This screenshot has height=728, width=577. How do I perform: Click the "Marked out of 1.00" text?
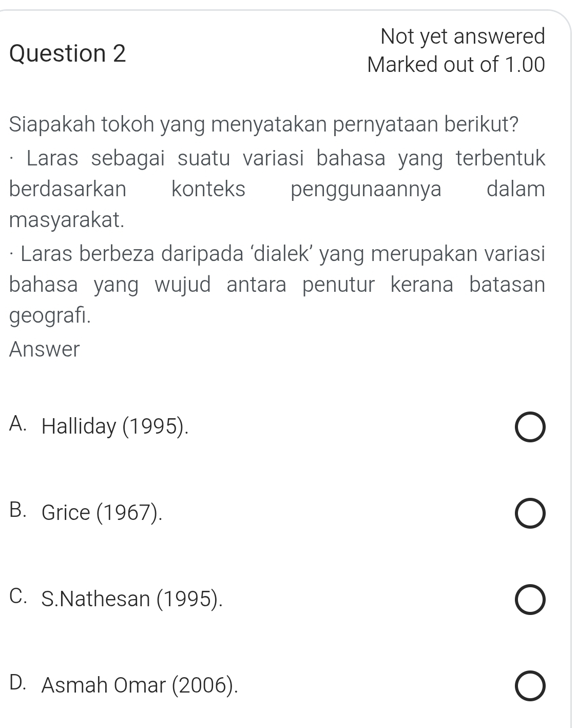click(x=455, y=65)
